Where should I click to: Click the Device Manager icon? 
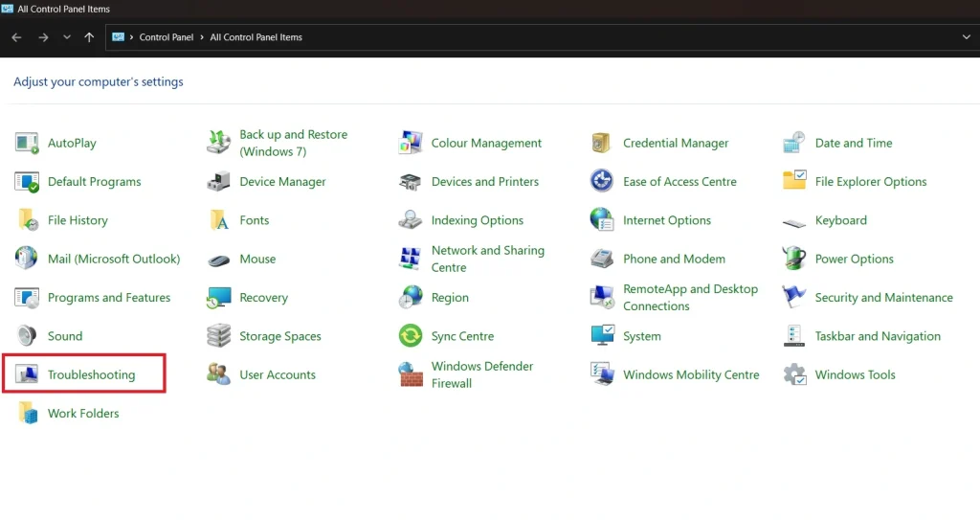(x=219, y=181)
